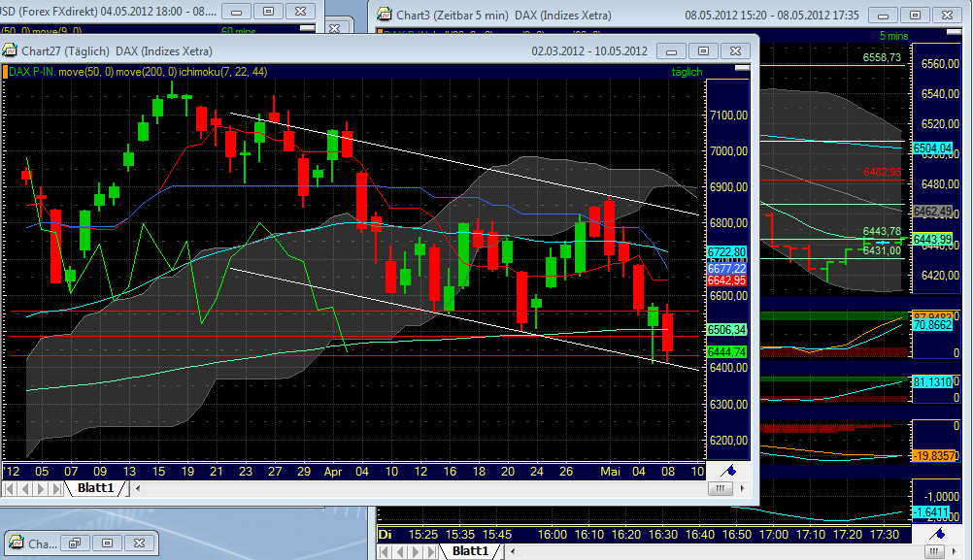Screen dimensions: 973x560
Task: Click the flag marker icon in Chart3
Action: (937, 534)
